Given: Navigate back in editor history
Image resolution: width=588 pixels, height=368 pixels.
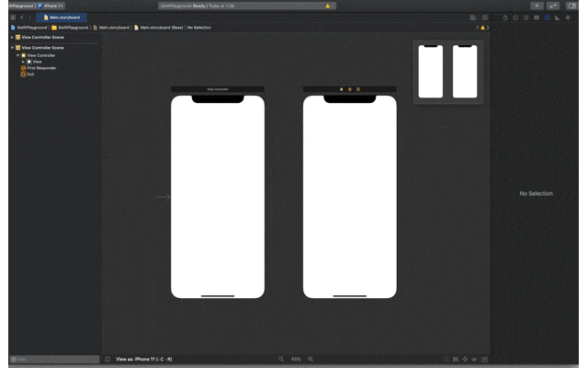Looking at the screenshot, I should tap(22, 17).
